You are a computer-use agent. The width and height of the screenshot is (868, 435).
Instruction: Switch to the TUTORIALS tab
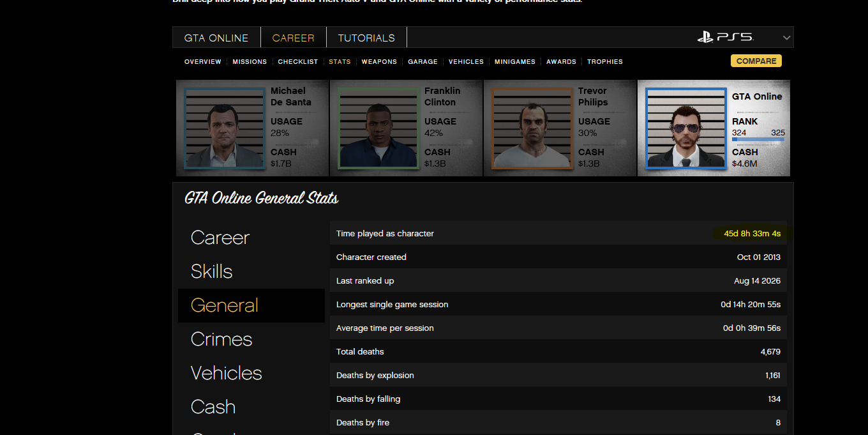pos(366,38)
